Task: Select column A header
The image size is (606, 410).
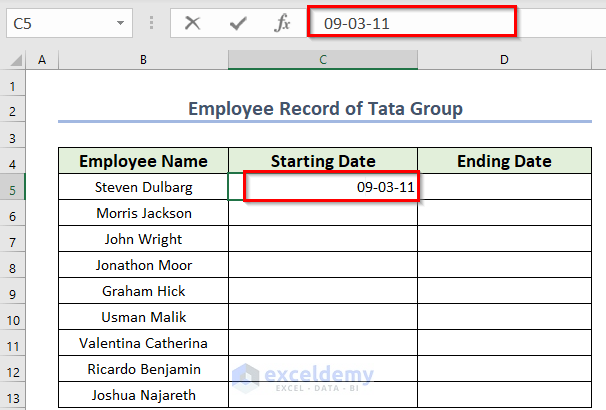Action: tap(42, 61)
